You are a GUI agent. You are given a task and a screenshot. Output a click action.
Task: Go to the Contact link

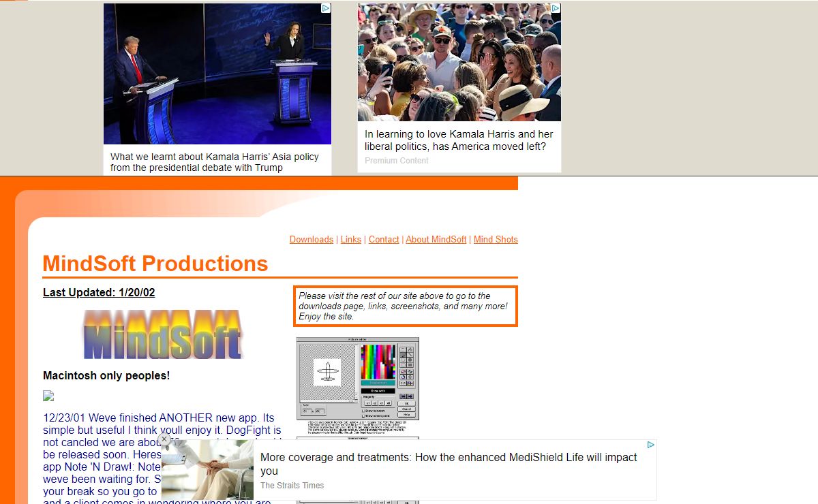pos(384,239)
